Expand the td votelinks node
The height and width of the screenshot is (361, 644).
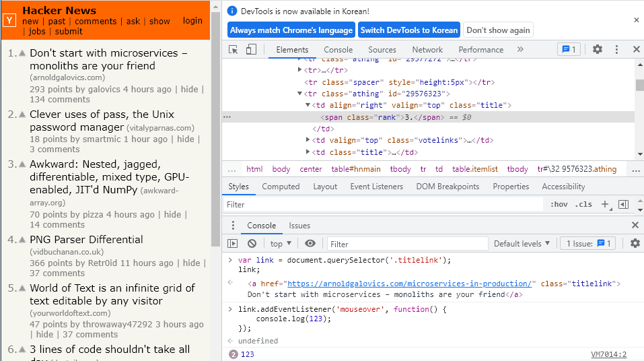pos(308,140)
